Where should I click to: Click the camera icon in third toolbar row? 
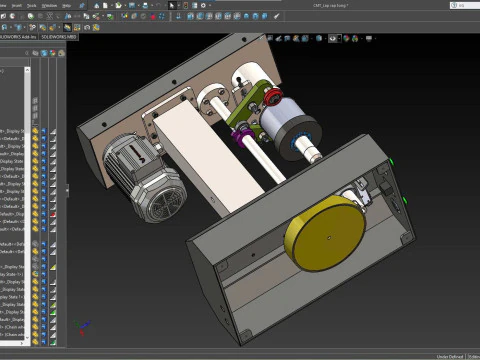coord(87,27)
